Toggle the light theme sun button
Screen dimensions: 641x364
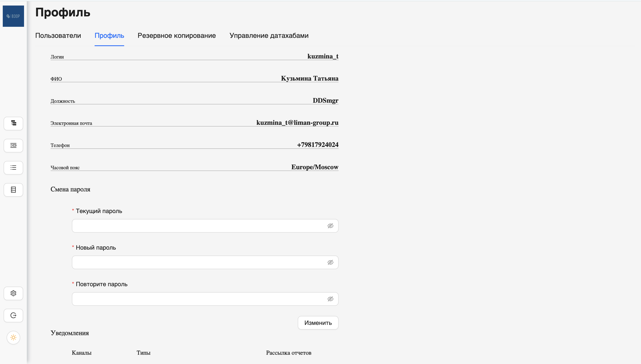(x=13, y=337)
